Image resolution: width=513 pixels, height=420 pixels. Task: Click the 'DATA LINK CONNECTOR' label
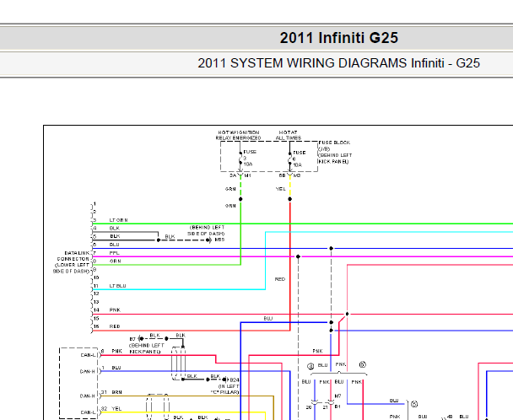[73, 256]
